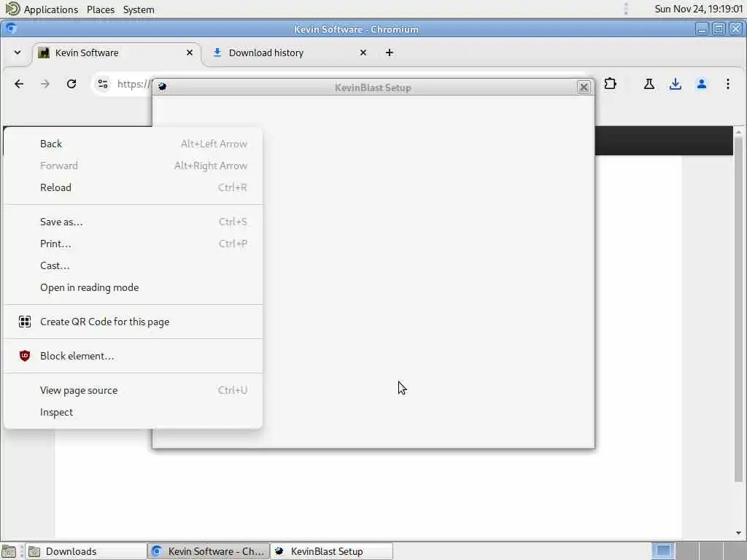Image resolution: width=747 pixels, height=560 pixels.
Task: Open the System menu
Action: click(139, 9)
